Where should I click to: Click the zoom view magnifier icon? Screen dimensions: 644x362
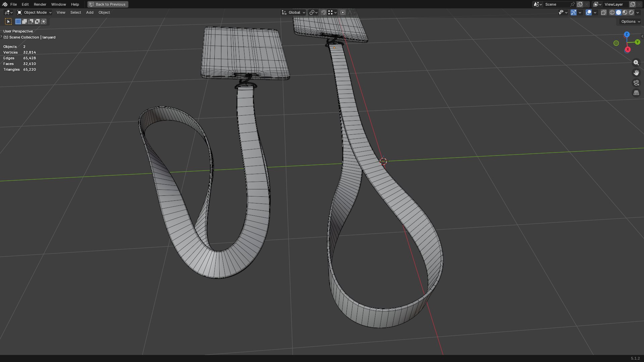(636, 63)
